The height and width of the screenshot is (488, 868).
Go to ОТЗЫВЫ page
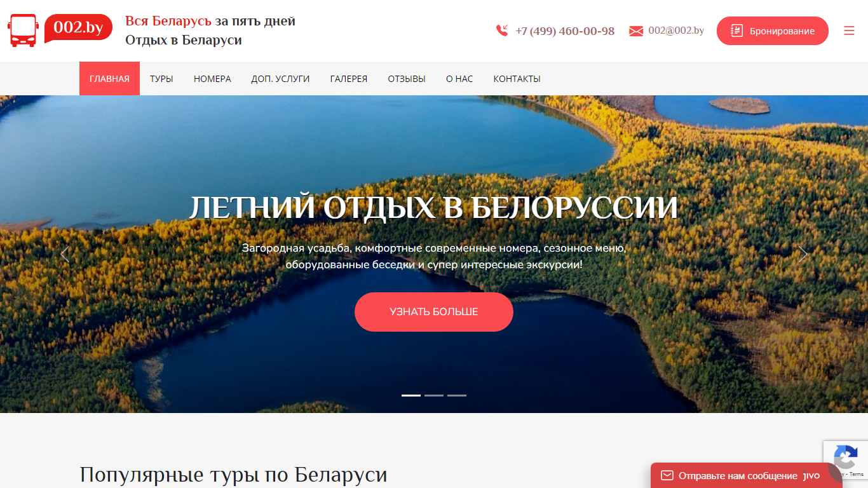tap(407, 79)
